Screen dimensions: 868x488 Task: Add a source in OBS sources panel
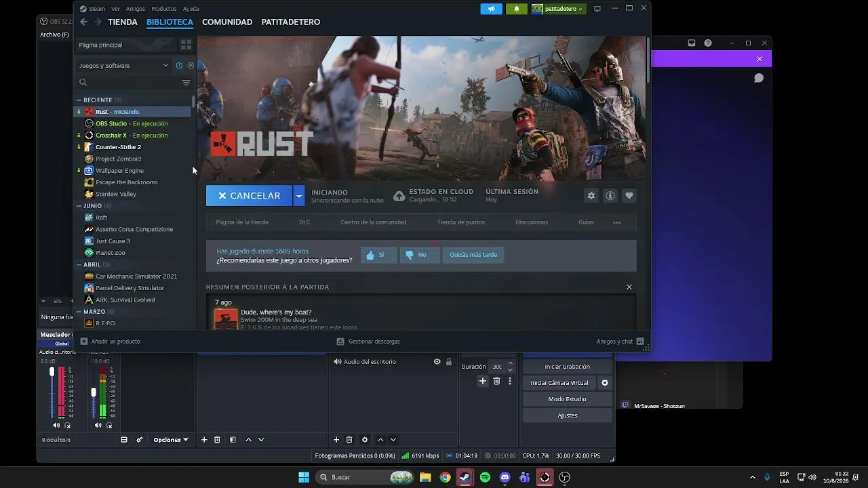(336, 440)
